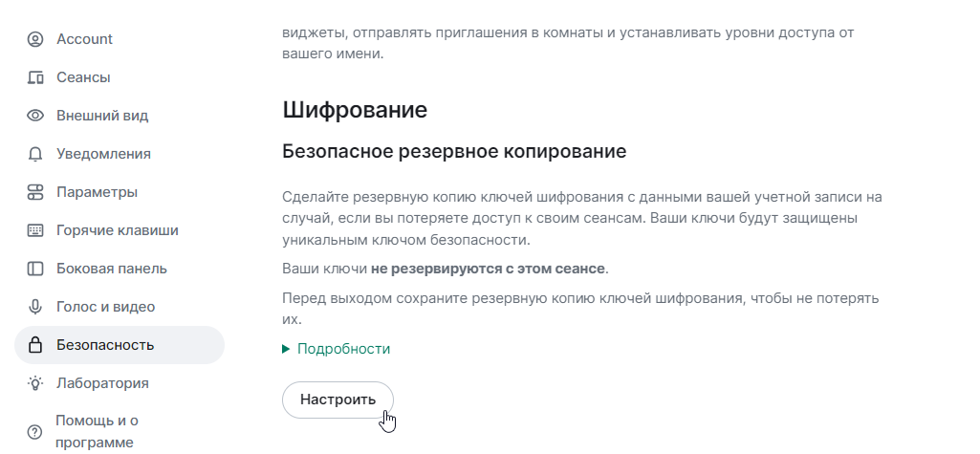Click the question mark help icon
Screen dimensions: 980x454
point(35,431)
